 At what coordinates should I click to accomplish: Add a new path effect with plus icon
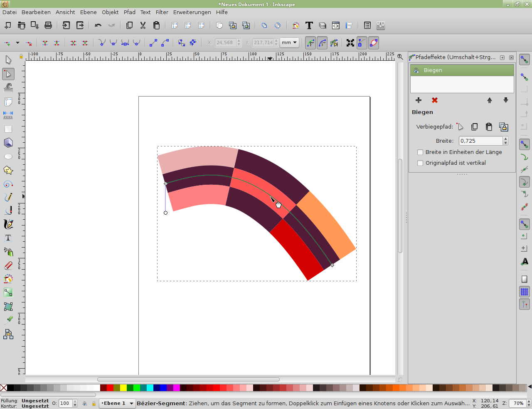click(x=419, y=100)
